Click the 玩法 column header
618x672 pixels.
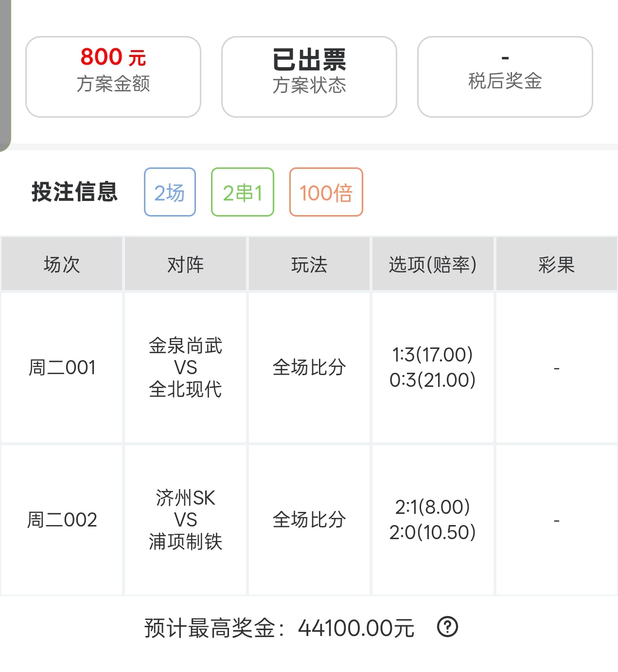(309, 264)
